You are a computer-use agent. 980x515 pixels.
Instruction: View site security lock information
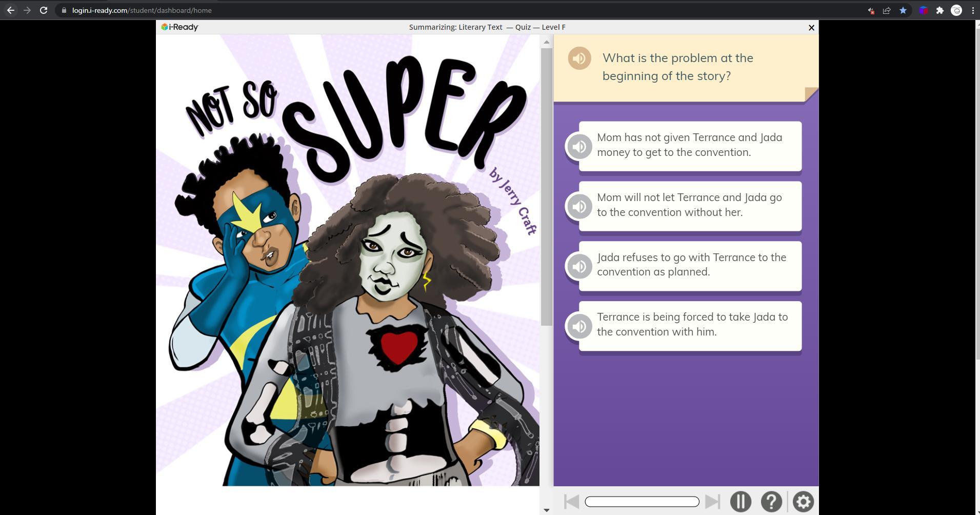coord(64,10)
